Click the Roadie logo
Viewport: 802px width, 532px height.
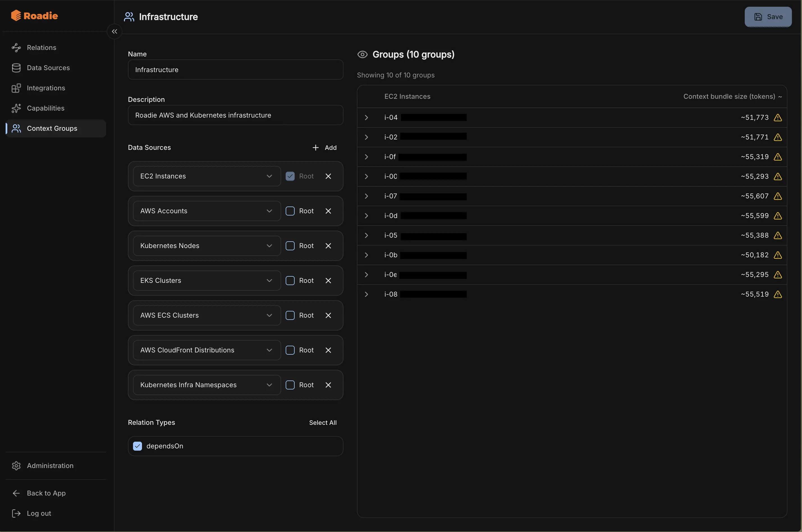coord(34,16)
